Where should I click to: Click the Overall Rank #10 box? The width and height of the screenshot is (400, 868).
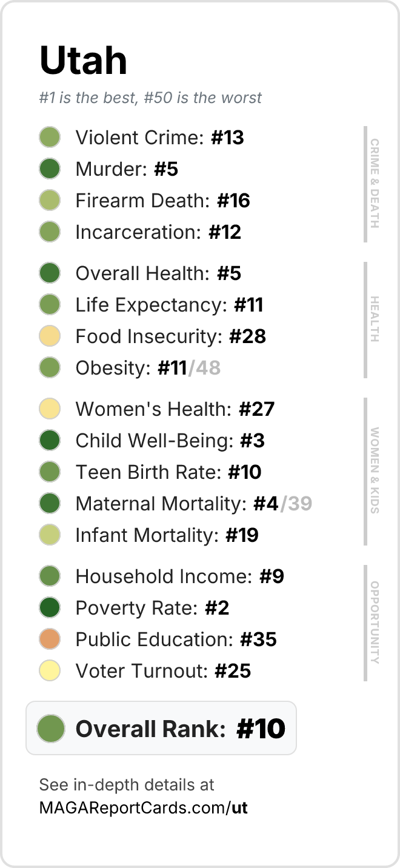[161, 728]
